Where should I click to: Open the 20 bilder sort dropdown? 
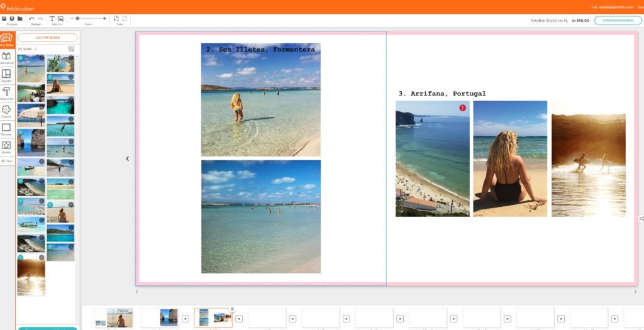[27, 49]
